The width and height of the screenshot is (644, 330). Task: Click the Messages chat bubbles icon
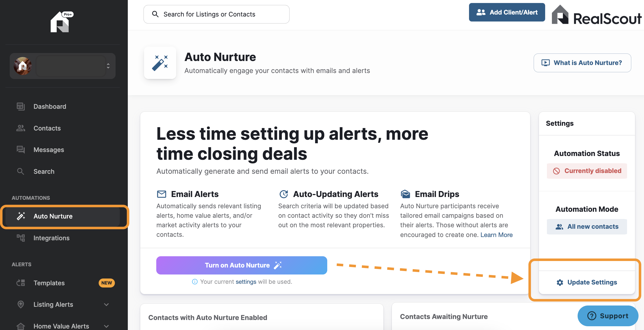coord(21,149)
